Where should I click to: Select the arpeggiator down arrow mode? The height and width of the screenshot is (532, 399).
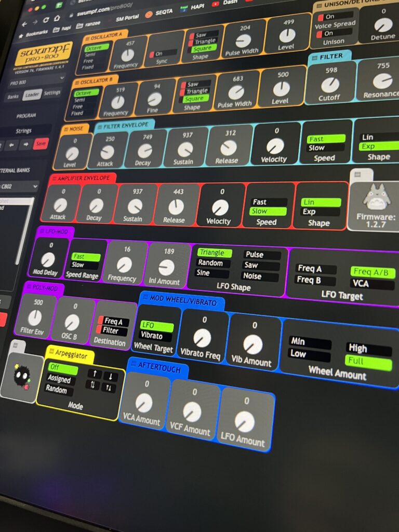(x=110, y=376)
